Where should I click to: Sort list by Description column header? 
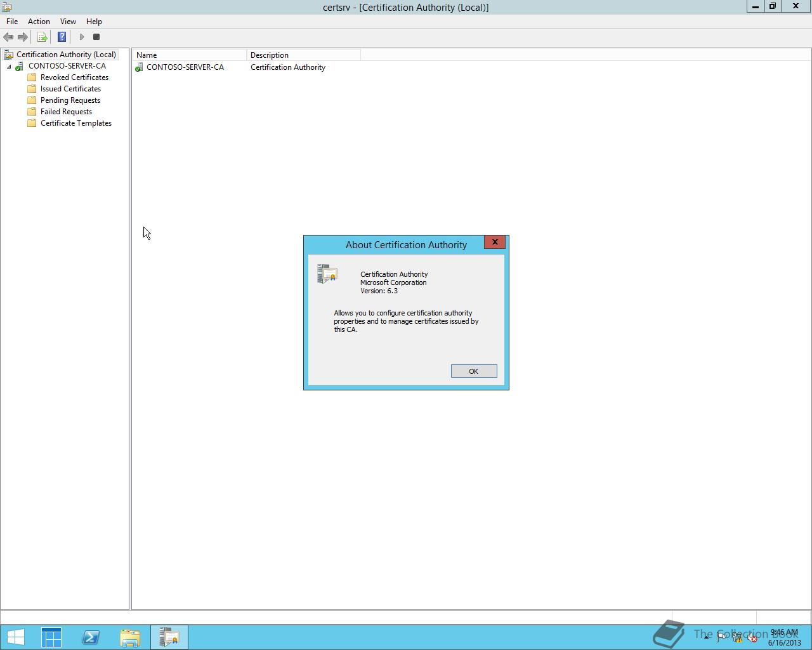click(303, 55)
